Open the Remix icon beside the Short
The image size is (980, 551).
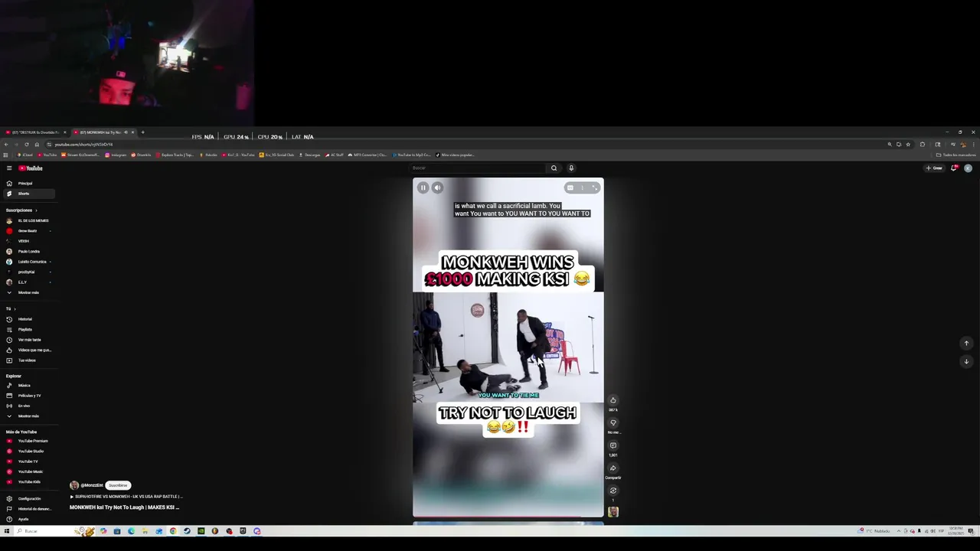pyautogui.click(x=612, y=491)
